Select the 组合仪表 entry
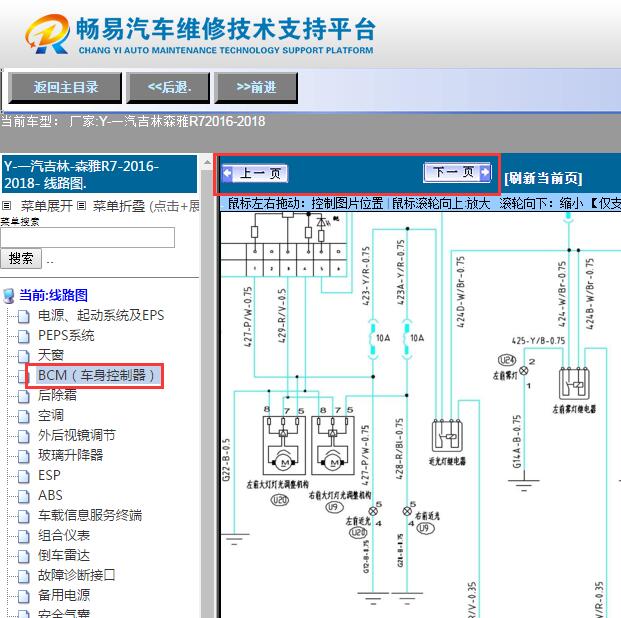Image resolution: width=621 pixels, height=618 pixels. [64, 535]
